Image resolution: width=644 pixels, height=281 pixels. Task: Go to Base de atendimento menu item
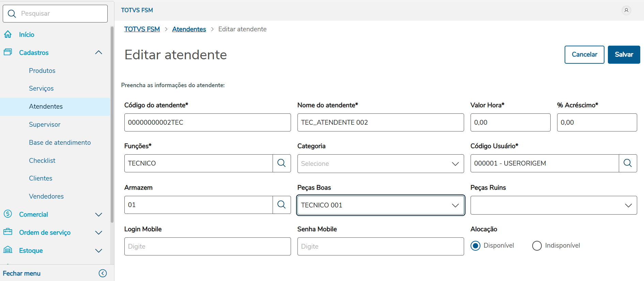60,142
